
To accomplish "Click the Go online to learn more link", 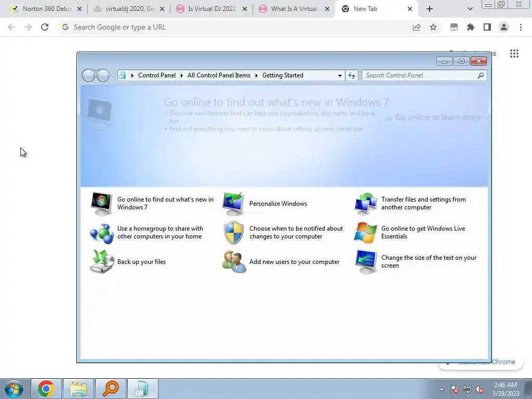I will tap(434, 117).
